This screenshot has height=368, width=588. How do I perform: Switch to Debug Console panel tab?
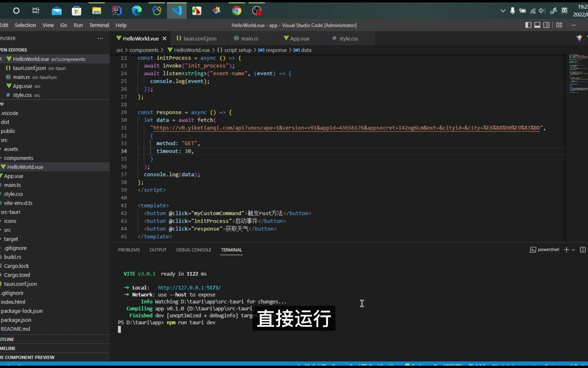(x=194, y=250)
